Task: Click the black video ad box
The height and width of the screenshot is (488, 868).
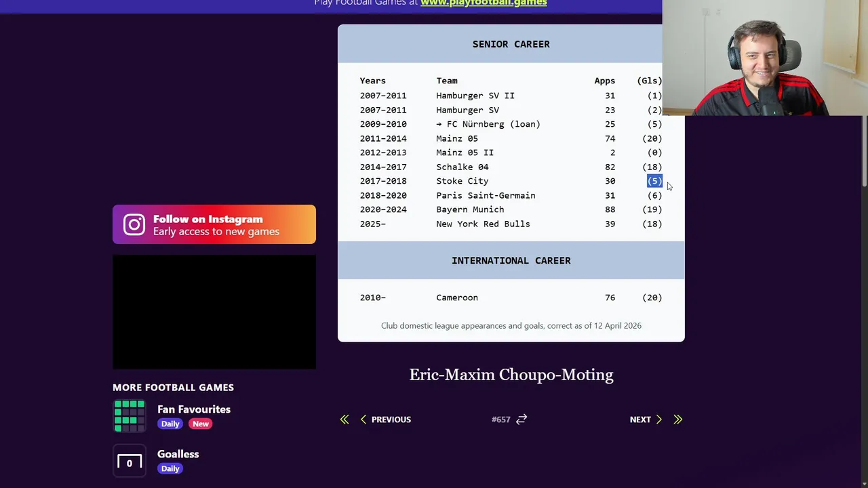Action: [x=214, y=312]
